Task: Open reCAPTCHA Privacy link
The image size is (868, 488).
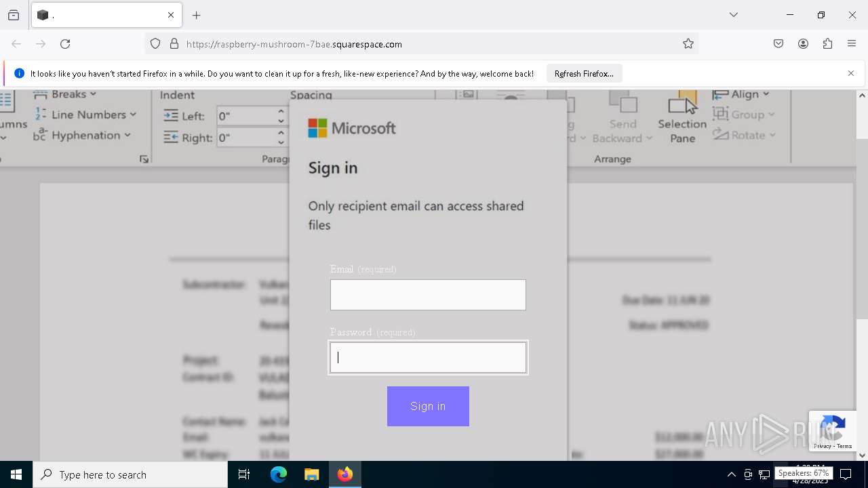Action: coord(823,446)
